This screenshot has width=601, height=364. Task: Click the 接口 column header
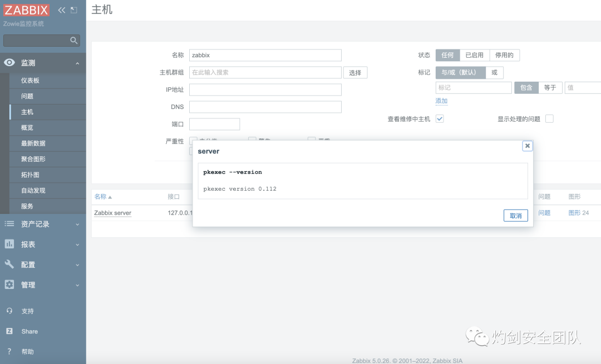click(x=174, y=197)
